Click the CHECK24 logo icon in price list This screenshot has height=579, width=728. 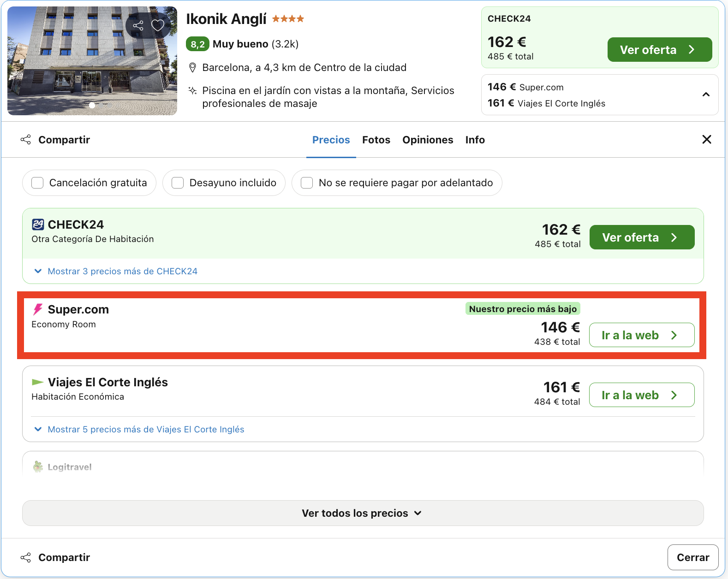pyautogui.click(x=38, y=225)
